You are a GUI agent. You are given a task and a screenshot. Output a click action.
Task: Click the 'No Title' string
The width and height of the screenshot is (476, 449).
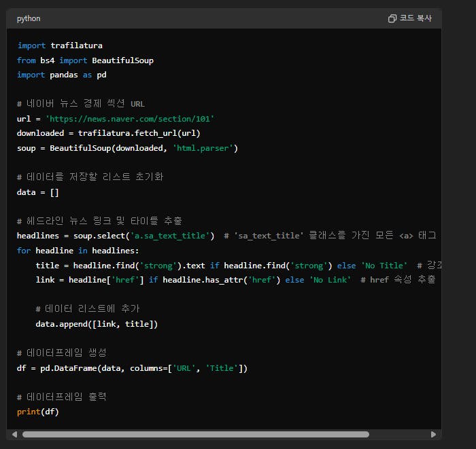384,266
